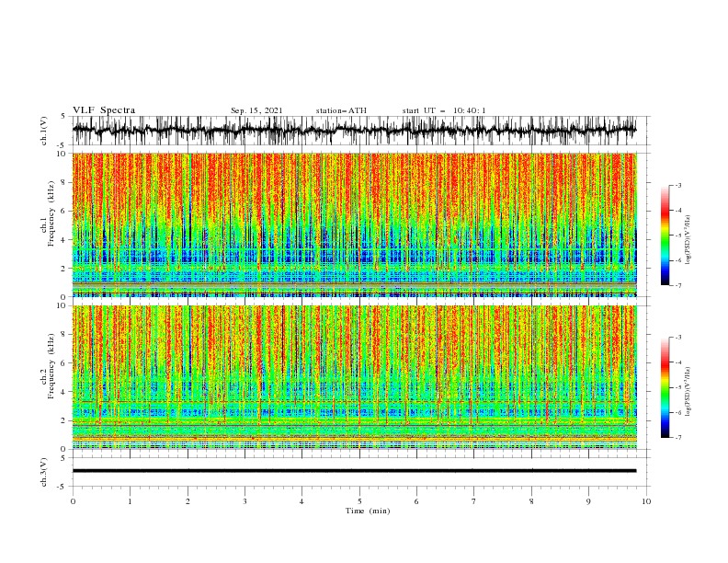This screenshot has width=728, height=563.
Task: Click inside the ch.1 spectrogram panel
Action: coord(355,224)
